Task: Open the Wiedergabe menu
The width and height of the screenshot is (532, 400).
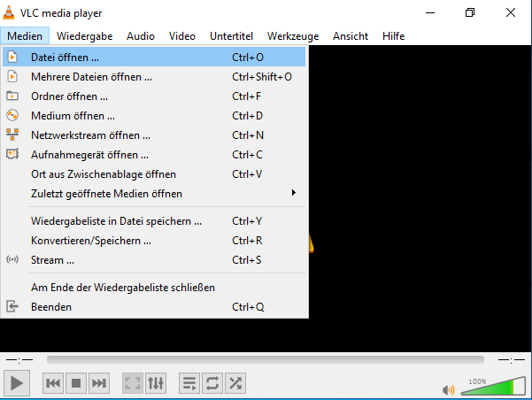Action: (x=84, y=36)
